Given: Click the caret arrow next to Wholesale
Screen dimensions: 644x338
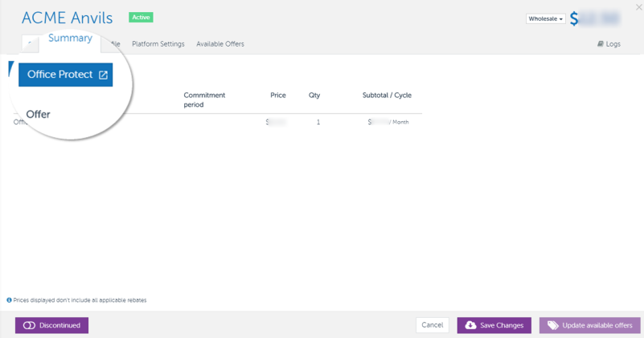Looking at the screenshot, I should point(561,19).
